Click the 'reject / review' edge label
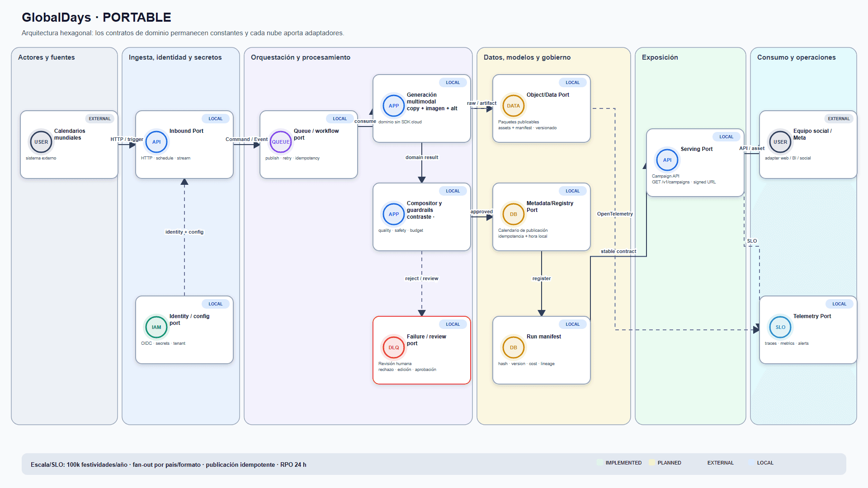 point(422,278)
